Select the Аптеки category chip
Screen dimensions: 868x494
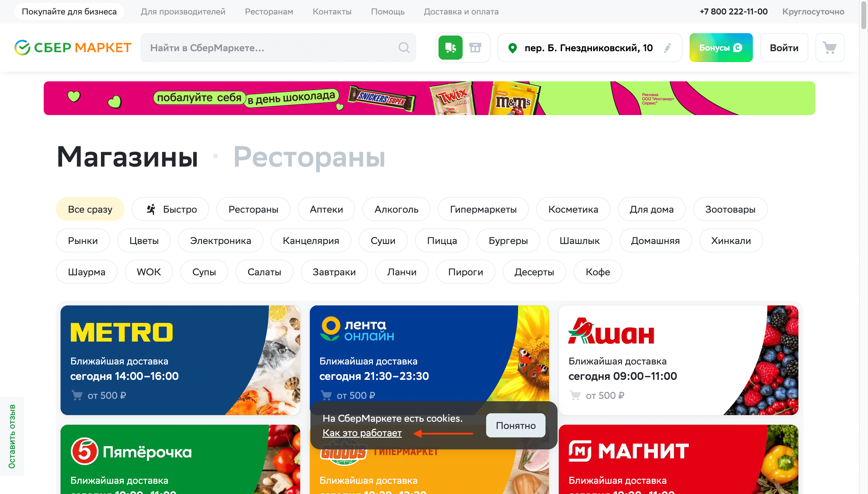[326, 209]
